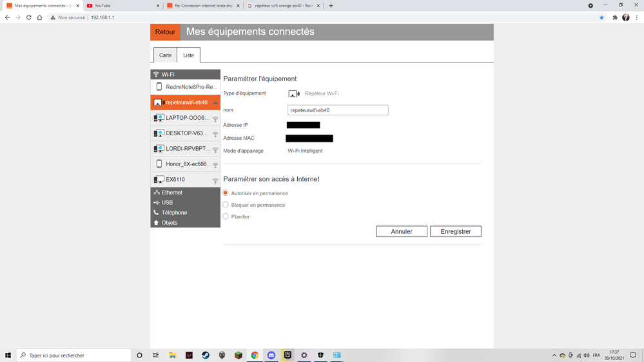Click the arrow icon on repeteurwifi-eb40 row
Image resolution: width=644 pixels, height=362 pixels.
tap(215, 102)
